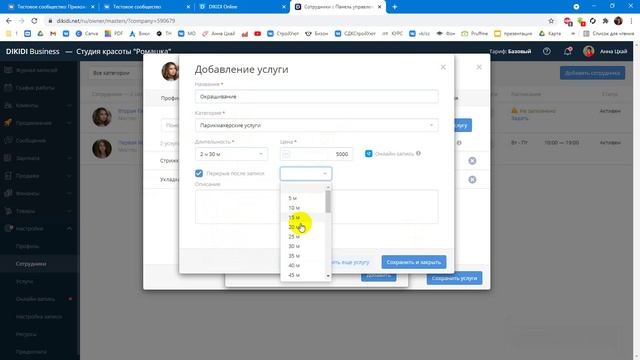Open the browser extensions puzzle icon
The width and height of the screenshot is (640, 360).
(605, 21)
